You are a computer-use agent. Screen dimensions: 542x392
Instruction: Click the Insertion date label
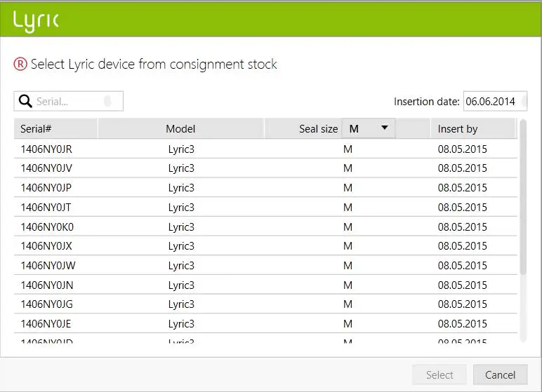427,102
